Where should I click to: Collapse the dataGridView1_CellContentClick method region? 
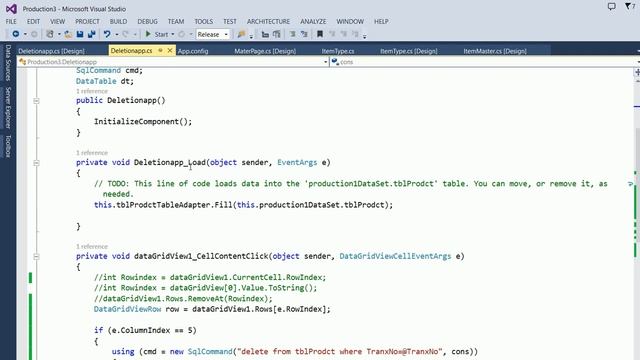[x=36, y=257]
